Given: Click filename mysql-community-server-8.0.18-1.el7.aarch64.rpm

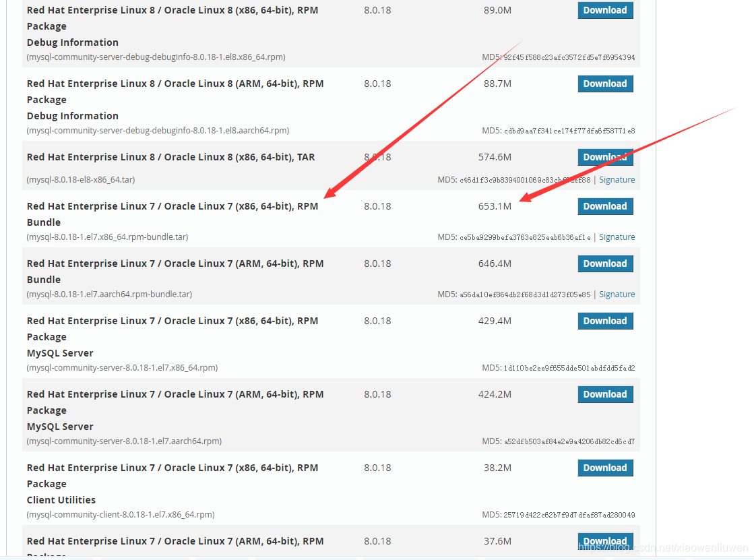Looking at the screenshot, I should (124, 441).
